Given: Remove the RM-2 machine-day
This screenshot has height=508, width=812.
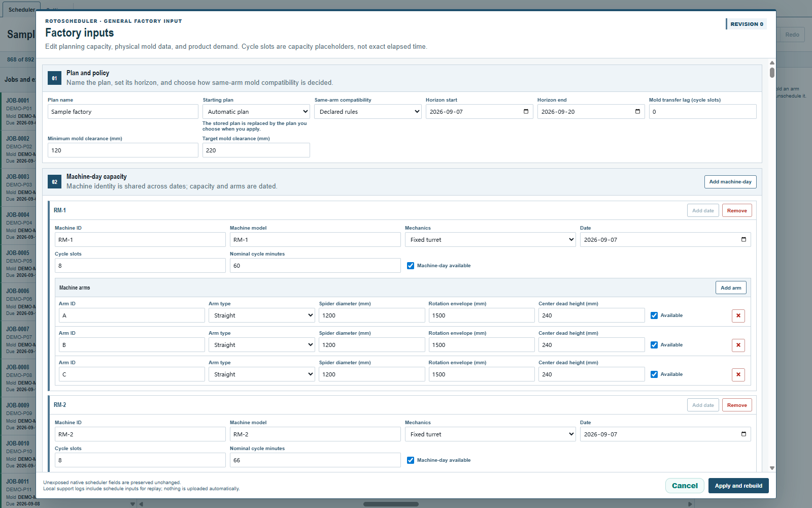Looking at the screenshot, I should [737, 405].
